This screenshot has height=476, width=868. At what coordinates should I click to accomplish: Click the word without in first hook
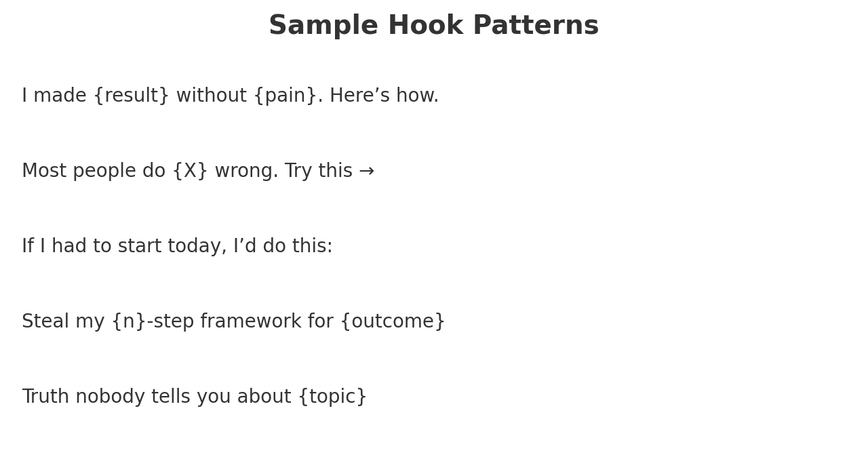pyautogui.click(x=212, y=96)
